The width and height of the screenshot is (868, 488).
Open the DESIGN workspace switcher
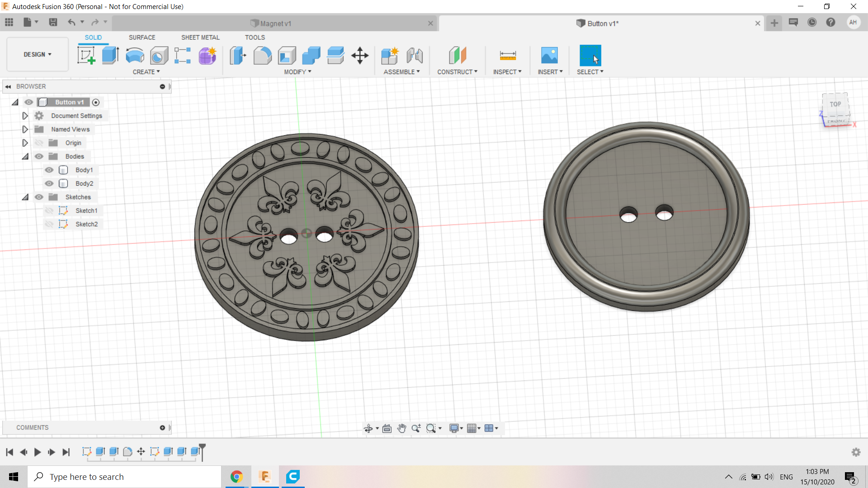(37, 54)
